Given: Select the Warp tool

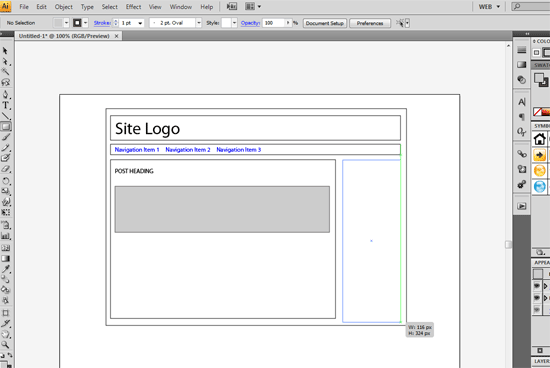Looking at the screenshot, I should coord(5,202).
